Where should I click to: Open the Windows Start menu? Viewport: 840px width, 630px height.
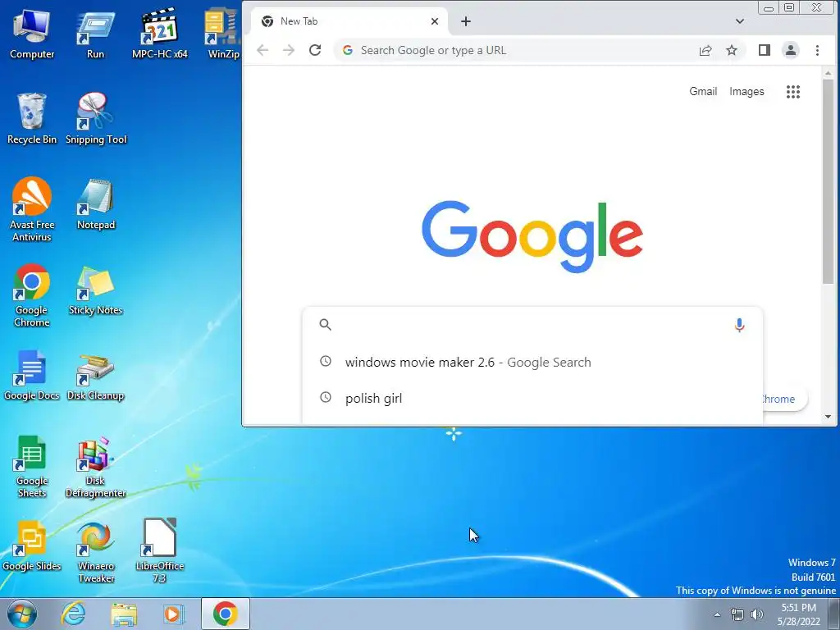click(x=22, y=614)
